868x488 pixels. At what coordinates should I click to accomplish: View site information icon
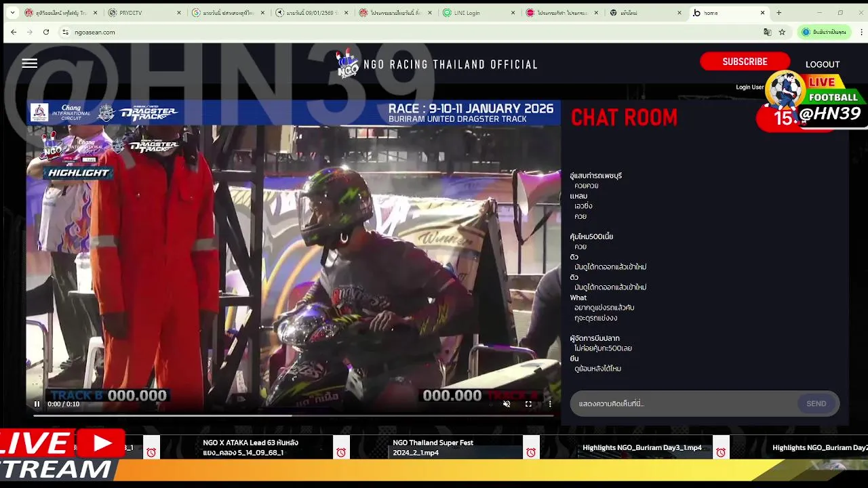65,32
